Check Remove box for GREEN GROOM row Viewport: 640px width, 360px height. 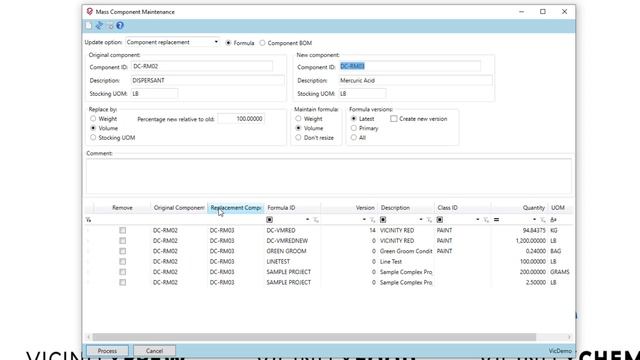click(122, 251)
